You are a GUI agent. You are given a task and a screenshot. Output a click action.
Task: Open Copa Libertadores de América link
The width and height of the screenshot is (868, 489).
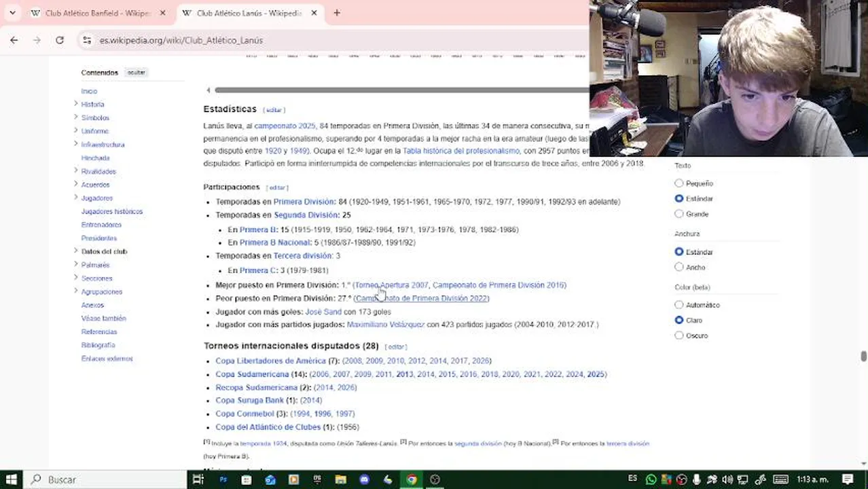270,361
